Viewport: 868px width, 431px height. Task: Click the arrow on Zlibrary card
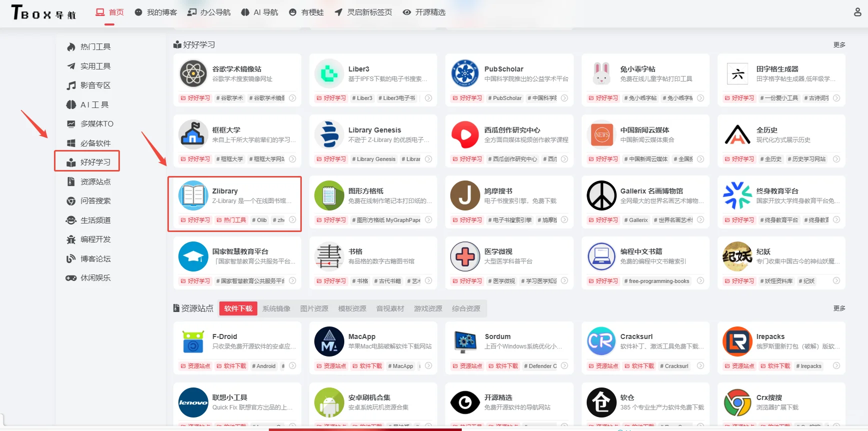292,220
